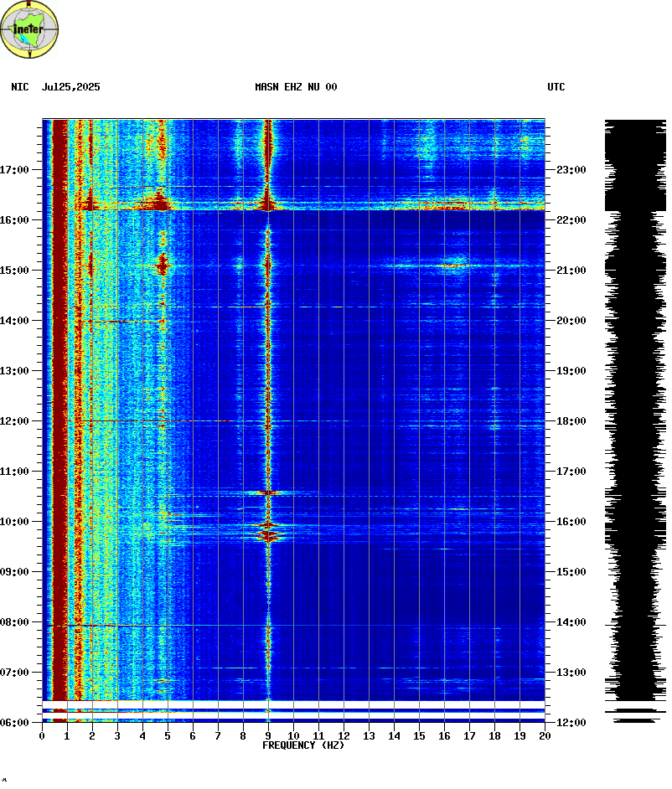Click the UTC time label '22:00'
This screenshot has width=672, height=789.
[x=571, y=220]
